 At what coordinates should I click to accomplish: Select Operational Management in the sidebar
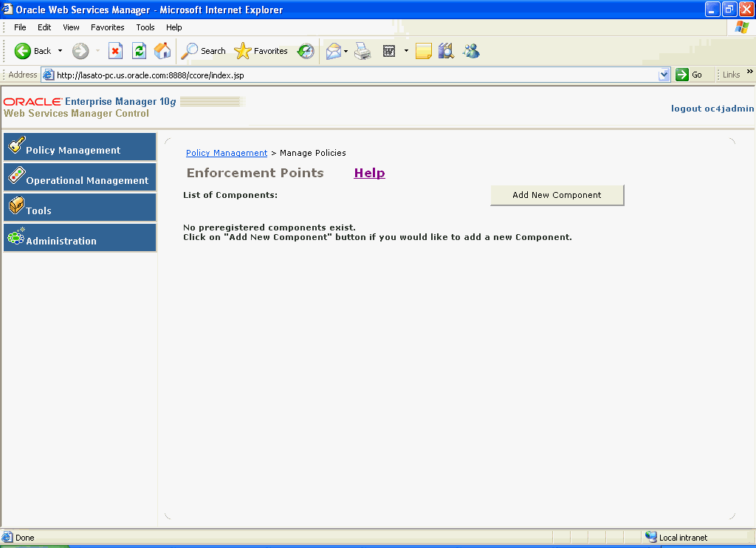click(x=80, y=177)
